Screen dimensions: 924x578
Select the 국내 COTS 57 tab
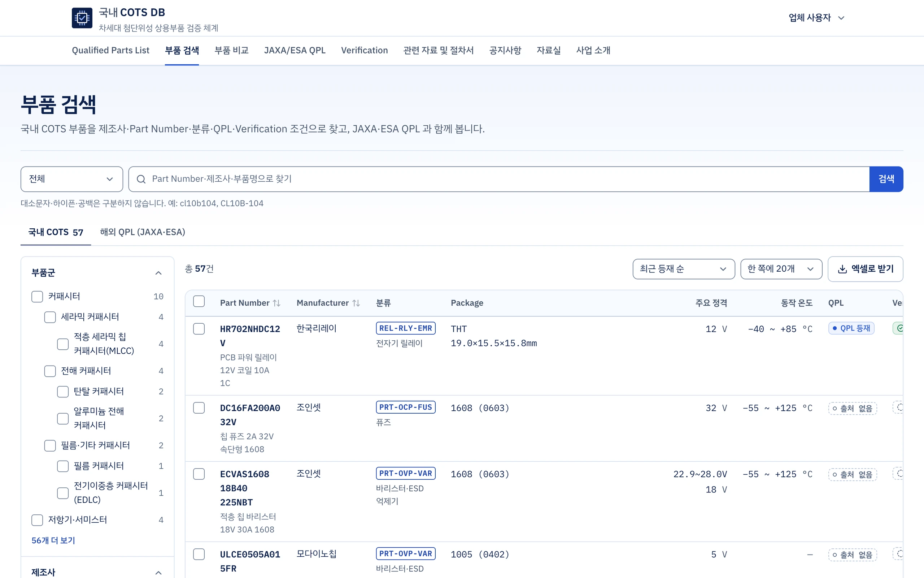point(56,232)
